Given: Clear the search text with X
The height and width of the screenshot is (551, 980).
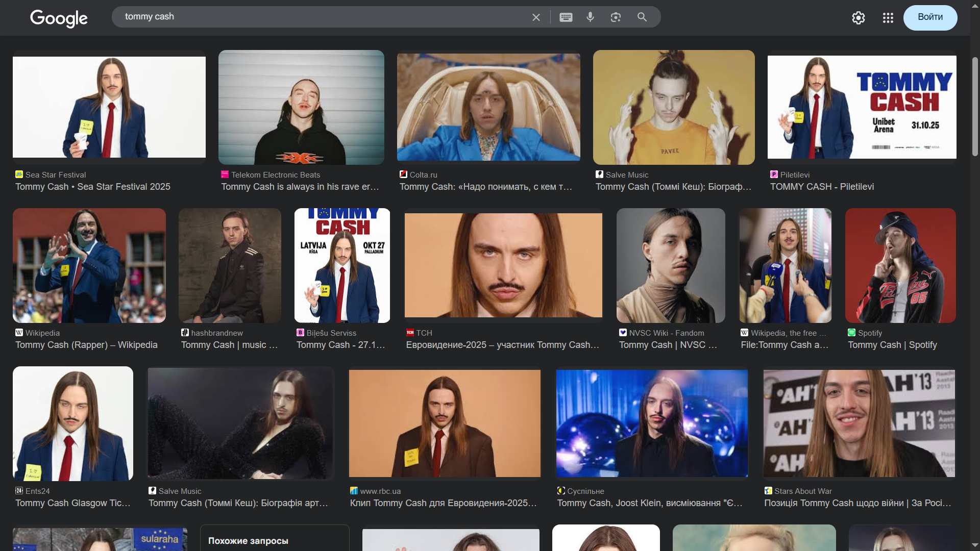Looking at the screenshot, I should (536, 17).
